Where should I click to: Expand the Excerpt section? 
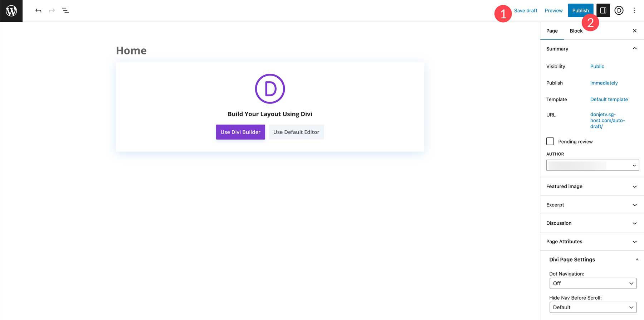click(592, 205)
